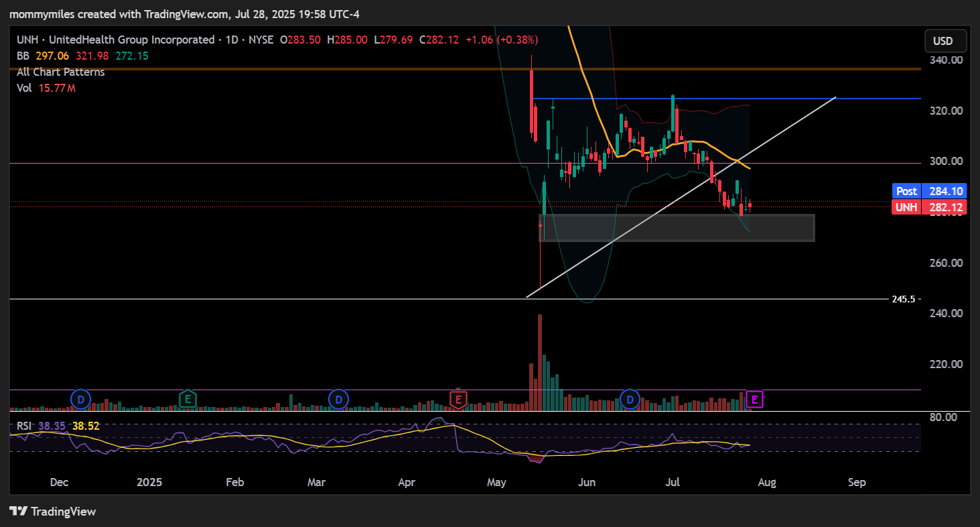The image size is (980, 527).
Task: Select the BB indicator legend label
Action: pyautogui.click(x=23, y=56)
